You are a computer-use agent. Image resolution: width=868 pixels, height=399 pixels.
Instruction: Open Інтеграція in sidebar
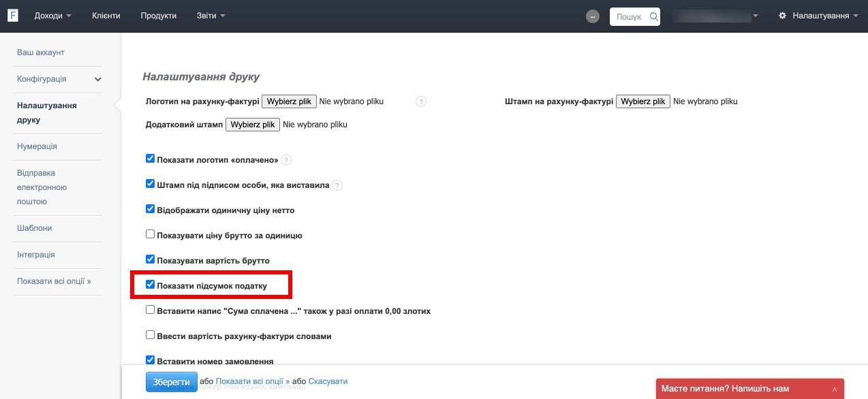(36, 255)
